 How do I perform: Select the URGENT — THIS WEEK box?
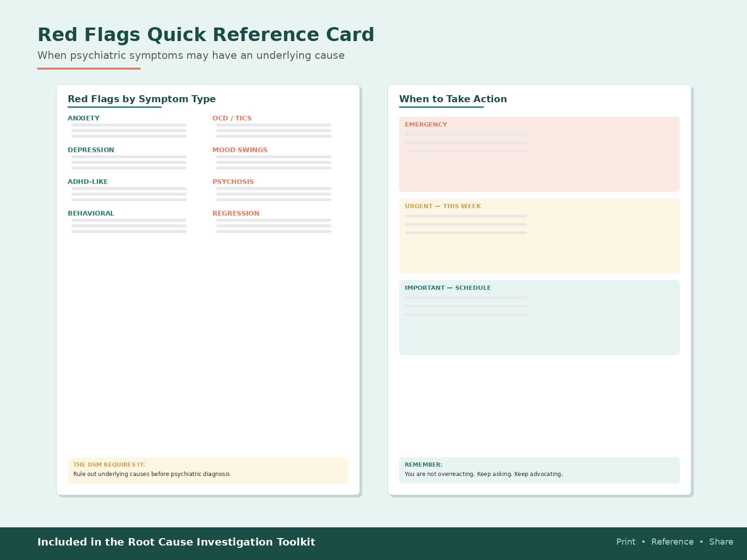(539, 236)
